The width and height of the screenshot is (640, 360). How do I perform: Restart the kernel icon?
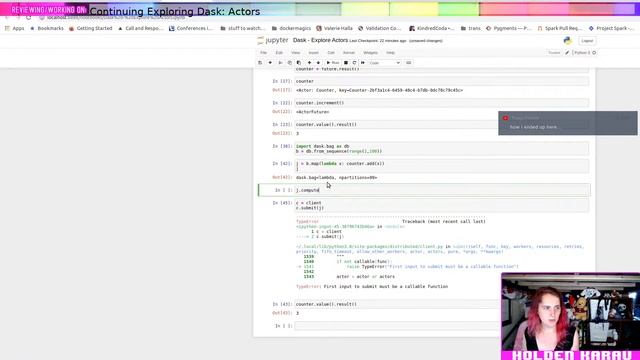tap(354, 63)
